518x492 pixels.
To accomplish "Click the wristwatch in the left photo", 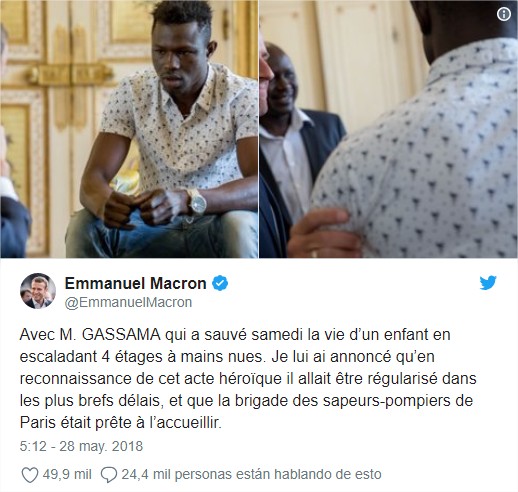I will (x=197, y=202).
